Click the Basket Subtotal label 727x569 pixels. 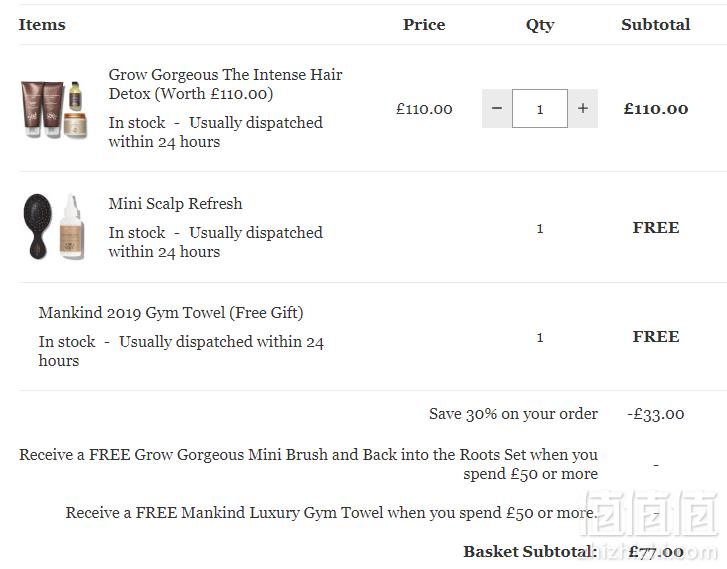(530, 552)
